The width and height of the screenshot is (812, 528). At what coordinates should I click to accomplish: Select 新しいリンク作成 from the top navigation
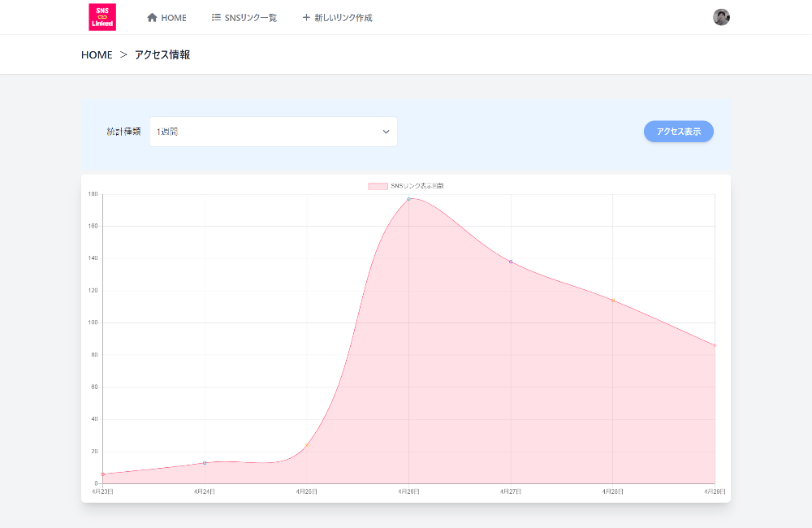tap(343, 16)
